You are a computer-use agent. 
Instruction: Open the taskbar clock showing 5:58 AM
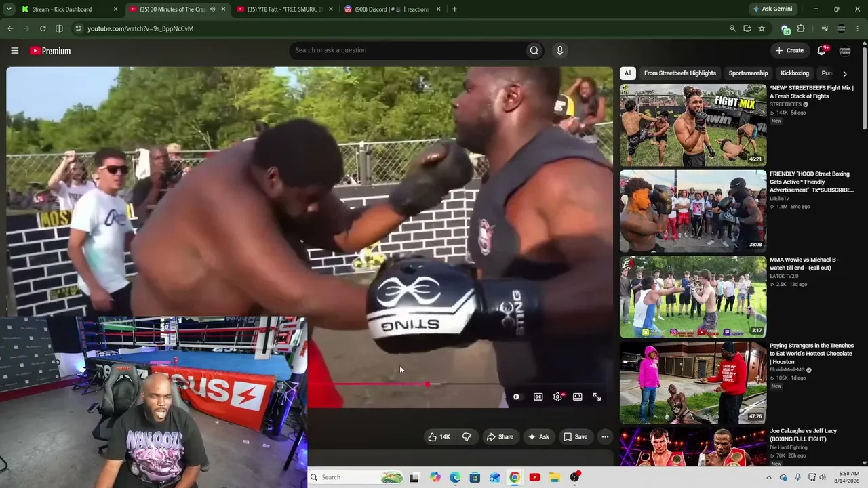point(849,477)
